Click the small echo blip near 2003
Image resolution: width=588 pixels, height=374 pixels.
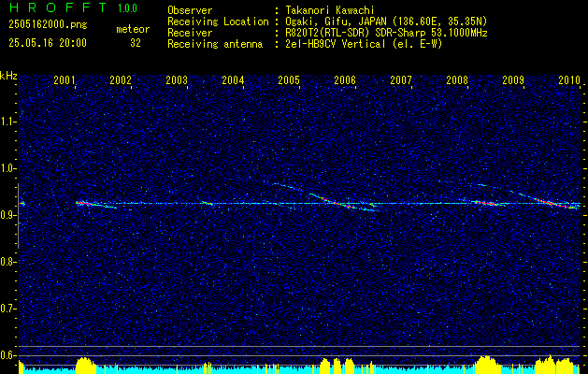point(207,203)
